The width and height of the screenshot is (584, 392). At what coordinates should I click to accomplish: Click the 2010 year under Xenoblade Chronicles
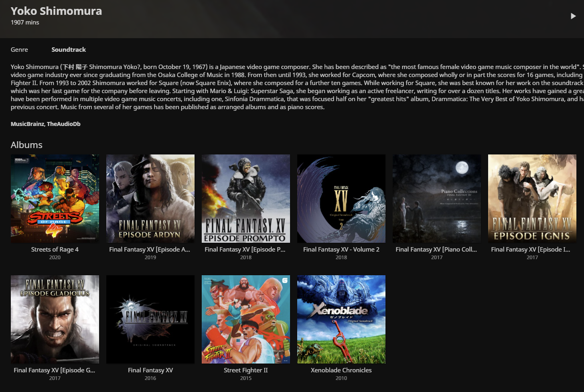pos(341,378)
